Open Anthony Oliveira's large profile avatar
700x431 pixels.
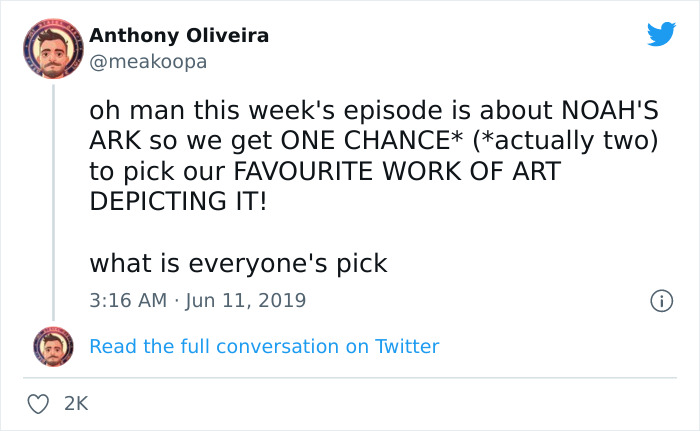53,49
